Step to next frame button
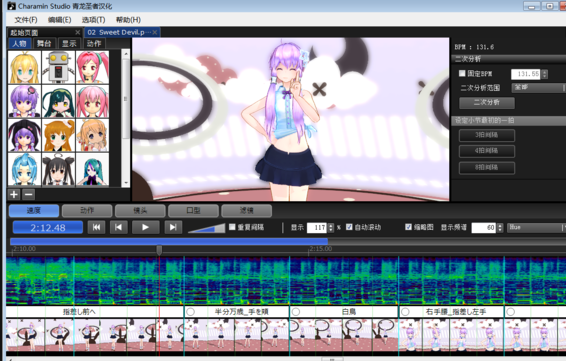This screenshot has width=566, height=361. click(x=173, y=227)
